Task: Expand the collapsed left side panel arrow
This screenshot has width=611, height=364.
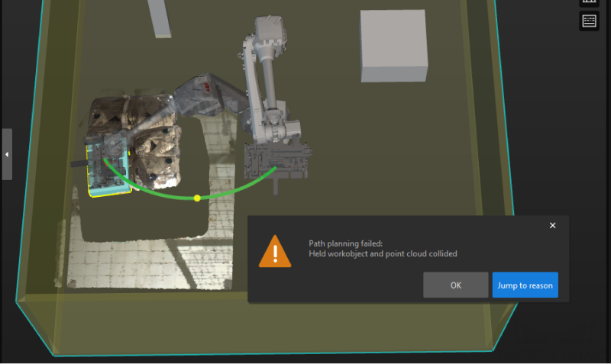Action: tap(7, 154)
